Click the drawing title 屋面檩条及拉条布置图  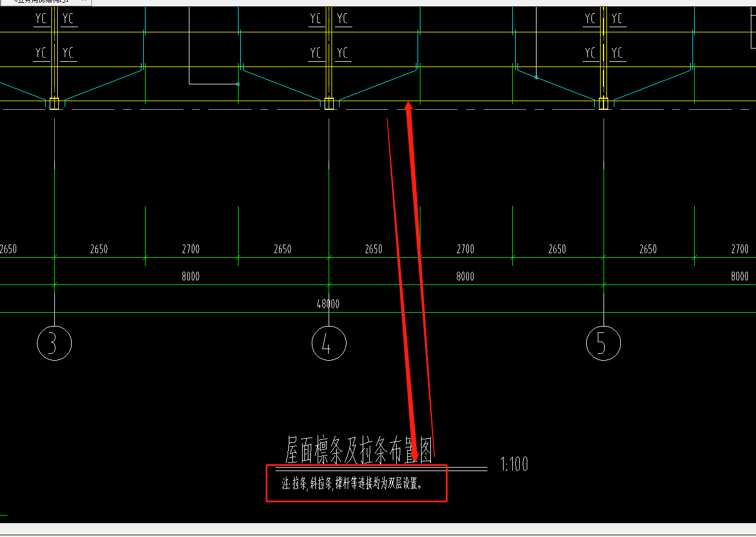359,450
